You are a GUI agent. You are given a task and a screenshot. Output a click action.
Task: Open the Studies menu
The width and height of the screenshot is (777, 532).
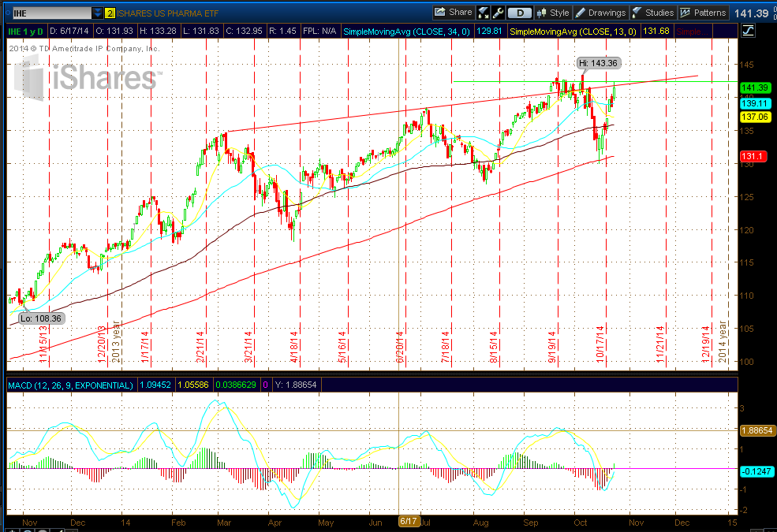tap(654, 13)
